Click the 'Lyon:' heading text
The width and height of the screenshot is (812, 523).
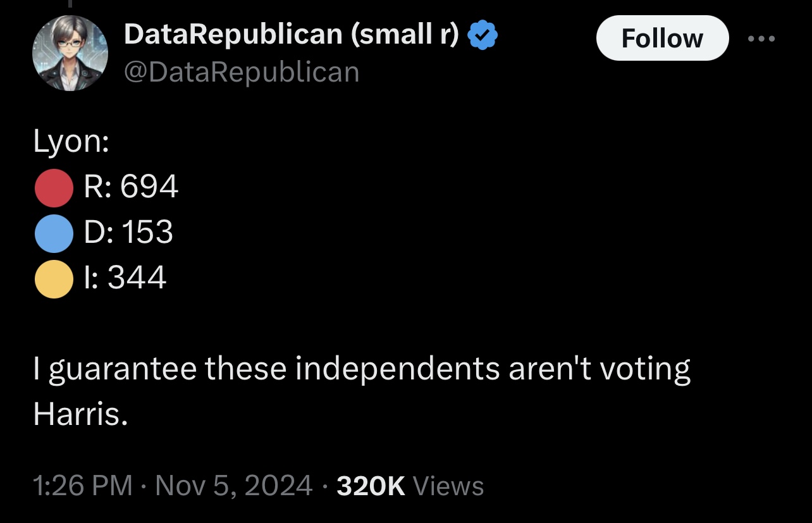pos(71,144)
